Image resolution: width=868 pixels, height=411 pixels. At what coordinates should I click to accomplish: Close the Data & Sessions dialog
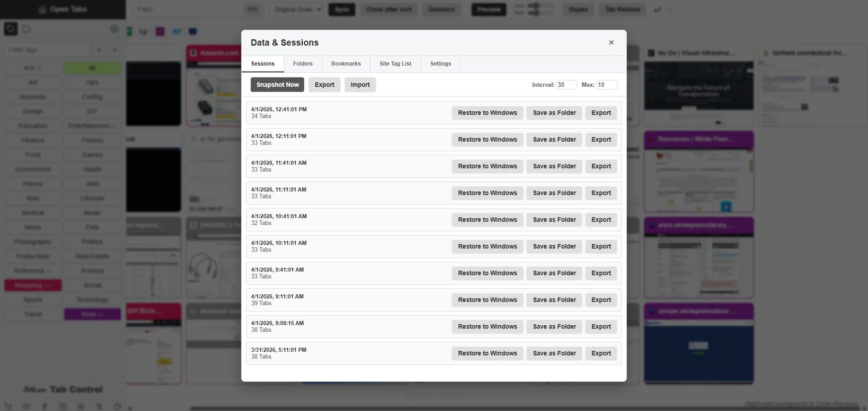(x=611, y=42)
